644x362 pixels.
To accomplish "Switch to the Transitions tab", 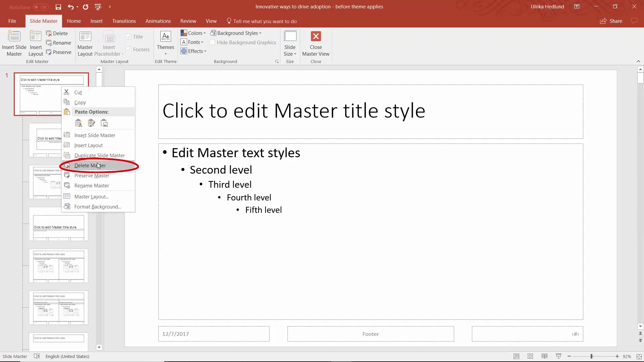I will click(124, 21).
